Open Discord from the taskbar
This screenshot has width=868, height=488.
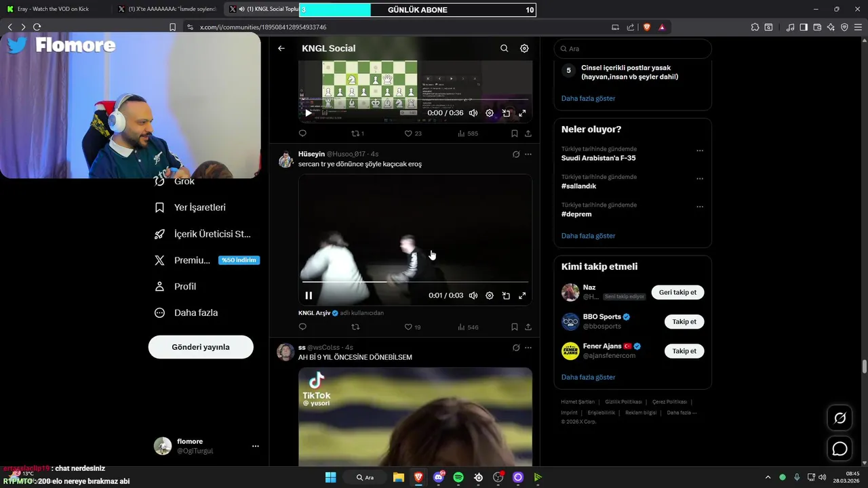point(439,477)
